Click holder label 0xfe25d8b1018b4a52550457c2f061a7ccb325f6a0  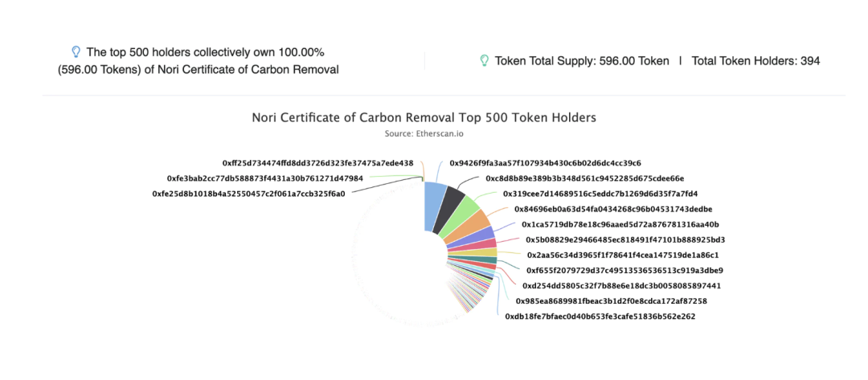248,194
